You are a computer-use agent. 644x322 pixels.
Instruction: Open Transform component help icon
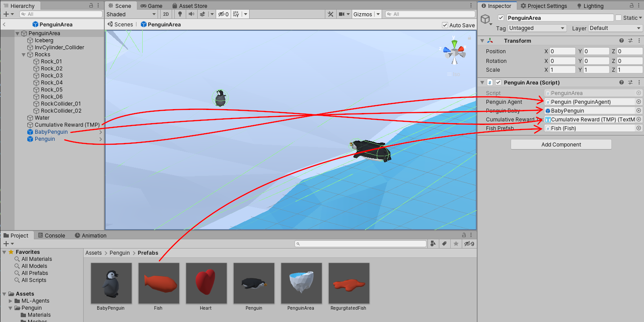click(622, 40)
